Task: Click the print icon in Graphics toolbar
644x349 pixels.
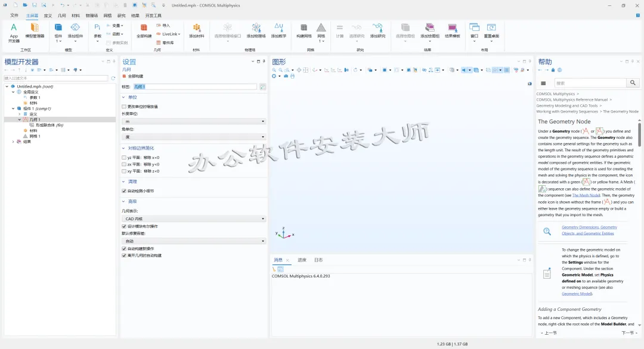Action: click(x=292, y=76)
